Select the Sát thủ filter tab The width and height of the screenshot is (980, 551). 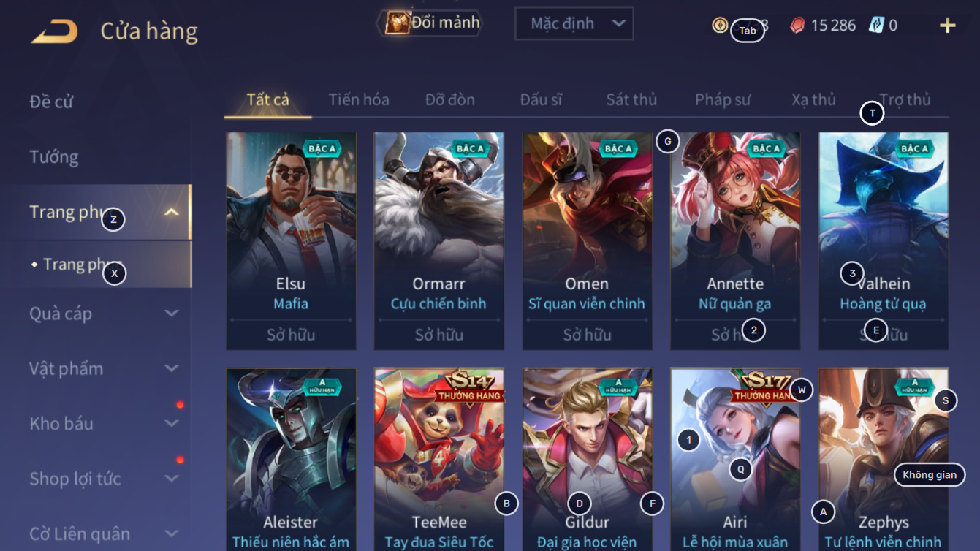coord(631,99)
